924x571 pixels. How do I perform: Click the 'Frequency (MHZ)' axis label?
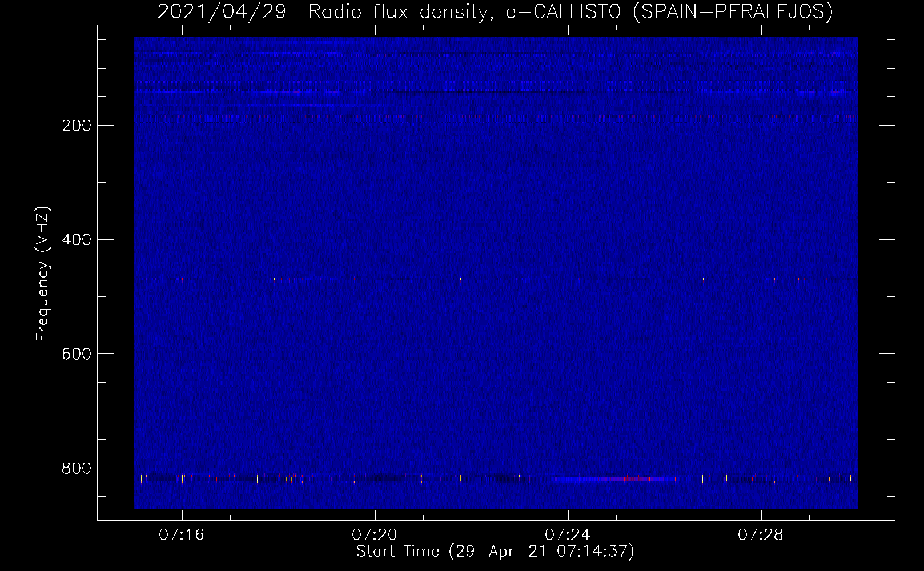click(x=43, y=274)
